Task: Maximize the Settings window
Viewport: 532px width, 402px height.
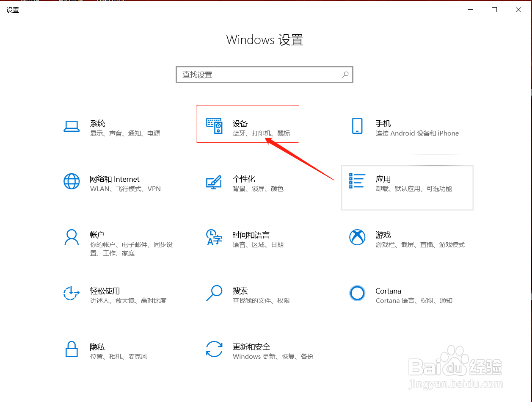Action: click(494, 10)
